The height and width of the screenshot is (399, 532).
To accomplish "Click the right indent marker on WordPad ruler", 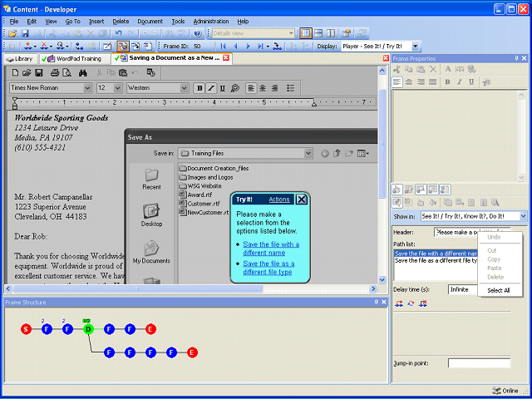I will click(314, 104).
